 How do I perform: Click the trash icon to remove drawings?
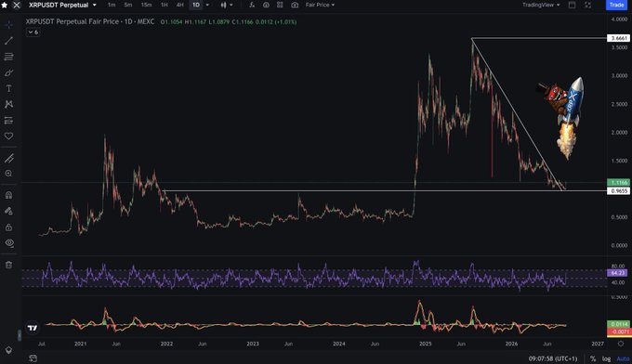8,265
